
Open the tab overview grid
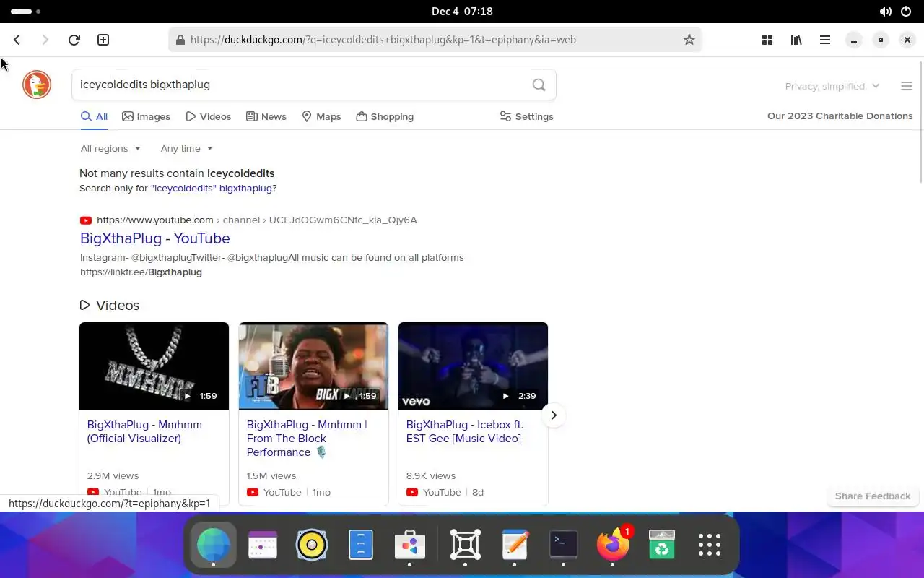click(767, 40)
